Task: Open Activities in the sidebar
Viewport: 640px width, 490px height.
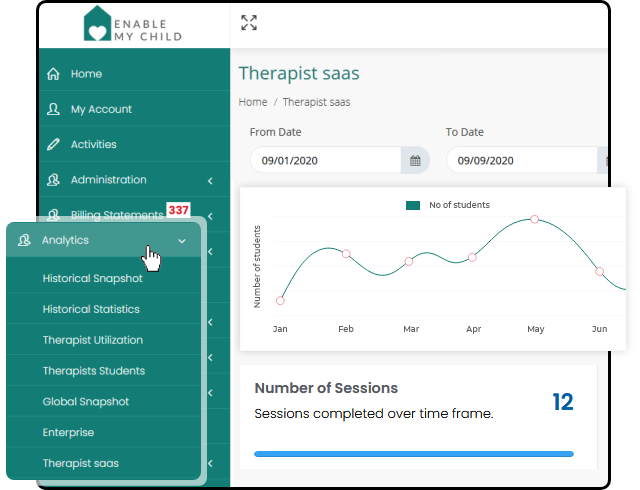Action: coord(135,144)
